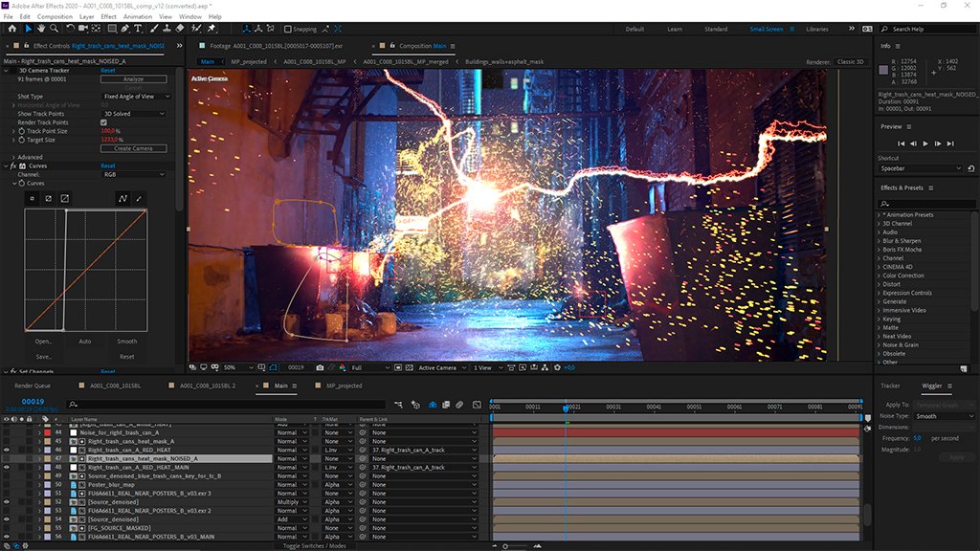This screenshot has height=551, width=980.
Task: Click the Create Camera button
Action: pos(133,148)
